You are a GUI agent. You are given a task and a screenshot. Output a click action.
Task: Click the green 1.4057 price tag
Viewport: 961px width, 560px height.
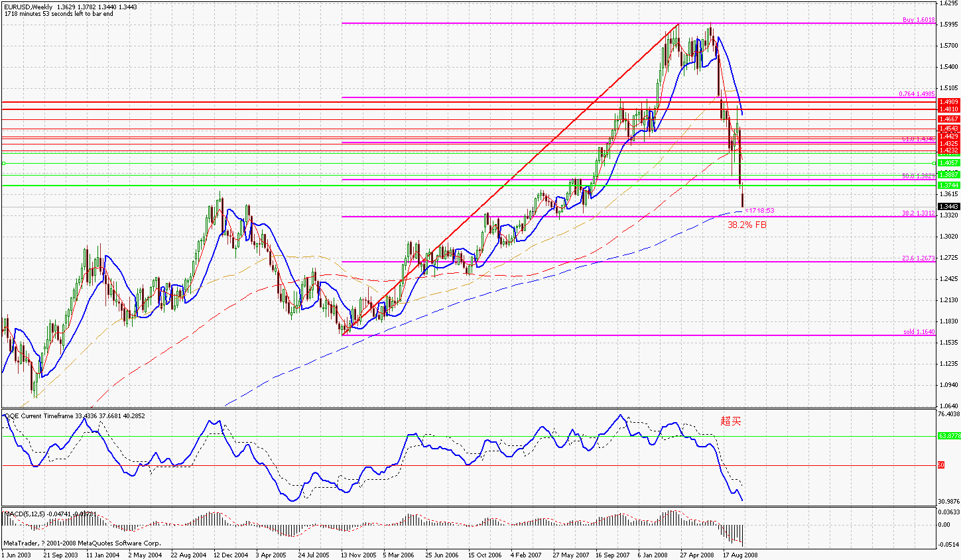948,163
